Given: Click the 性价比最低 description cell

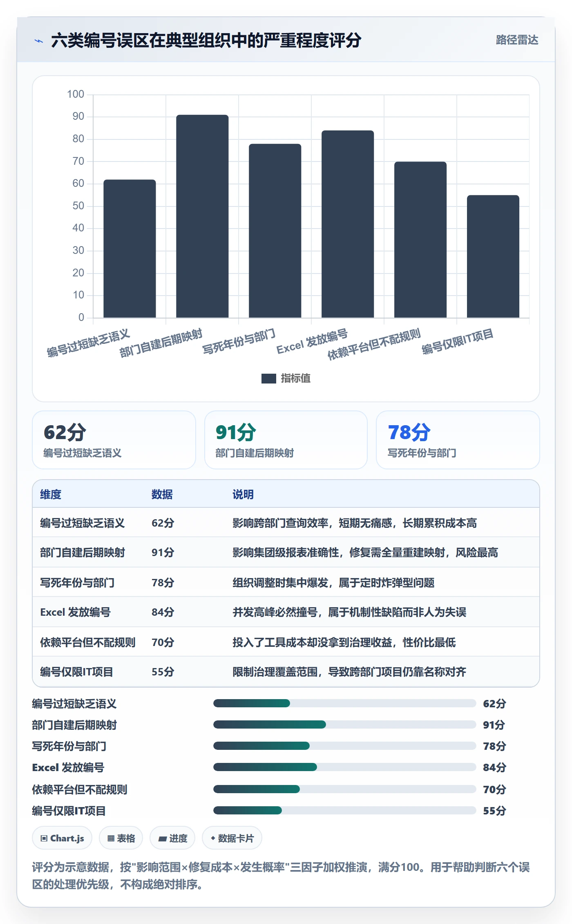Looking at the screenshot, I should 344,642.
